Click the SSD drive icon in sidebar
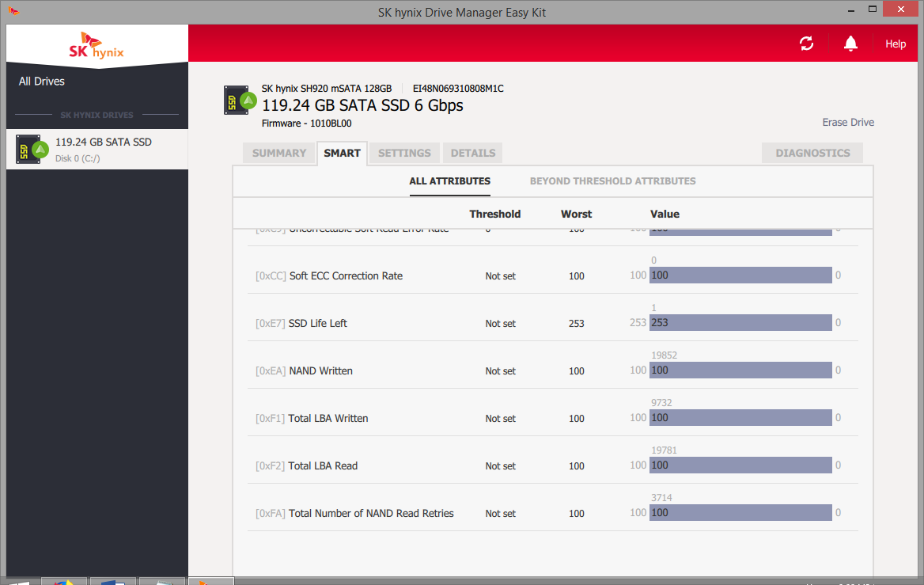 click(x=32, y=150)
